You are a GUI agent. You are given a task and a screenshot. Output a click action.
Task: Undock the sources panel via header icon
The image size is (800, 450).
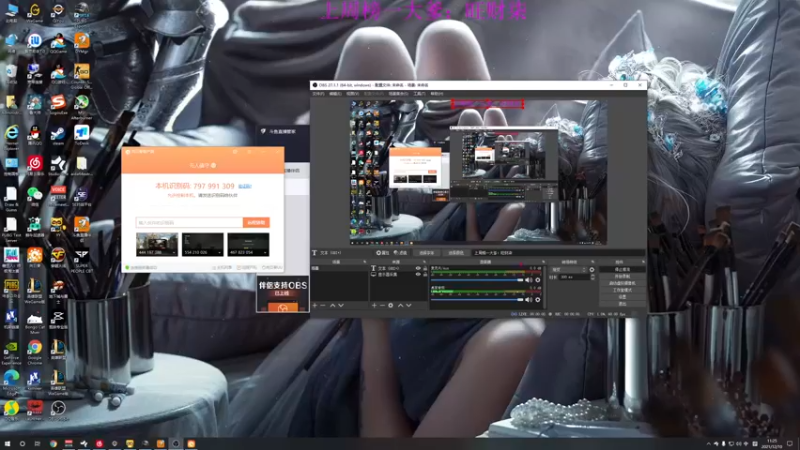tap(424, 262)
